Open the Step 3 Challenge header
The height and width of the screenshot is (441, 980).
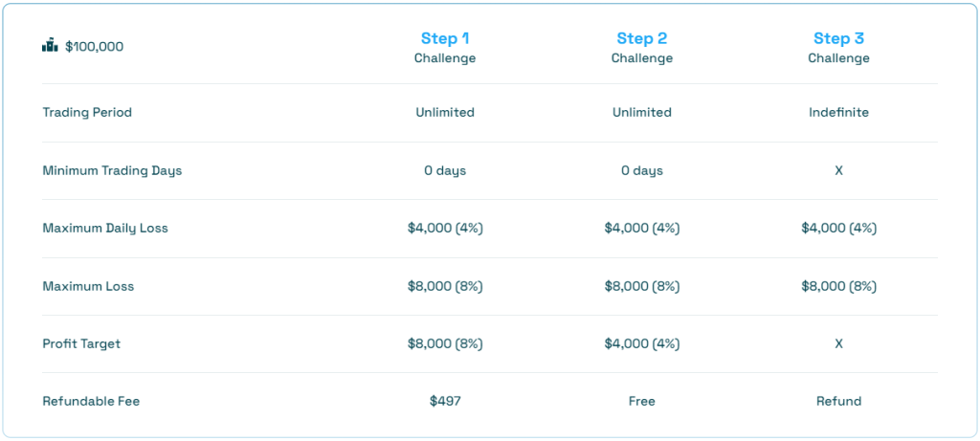[x=838, y=48]
